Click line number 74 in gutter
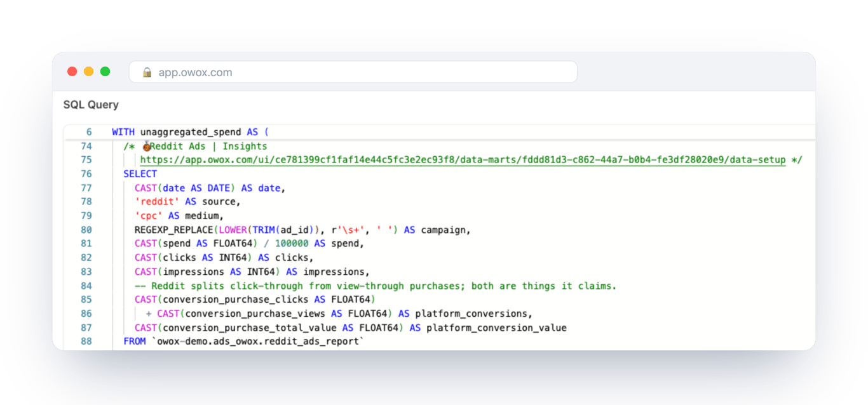Image resolution: width=868 pixels, height=405 pixels. point(86,146)
